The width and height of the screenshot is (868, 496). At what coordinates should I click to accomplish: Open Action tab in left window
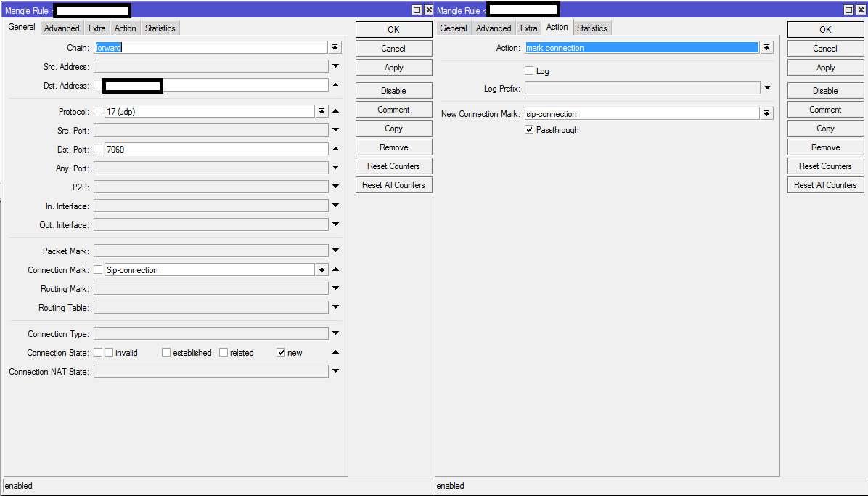point(125,28)
